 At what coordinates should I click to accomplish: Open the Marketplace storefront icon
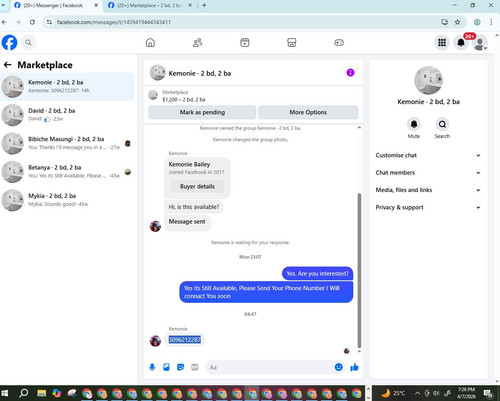(292, 43)
